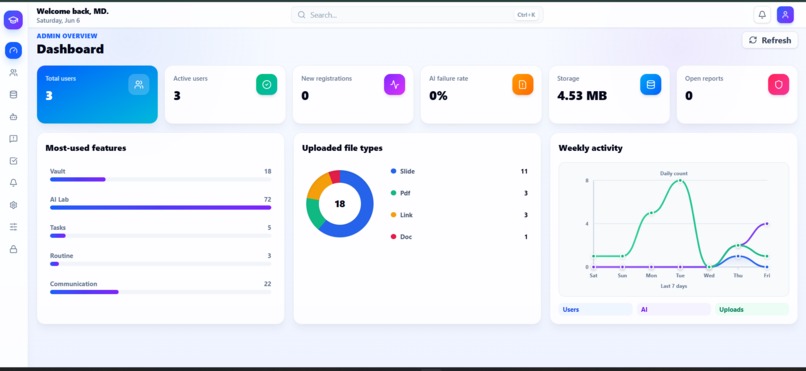The width and height of the screenshot is (806, 371).
Task: Open the settings gear sidebar icon
Action: [x=13, y=205]
